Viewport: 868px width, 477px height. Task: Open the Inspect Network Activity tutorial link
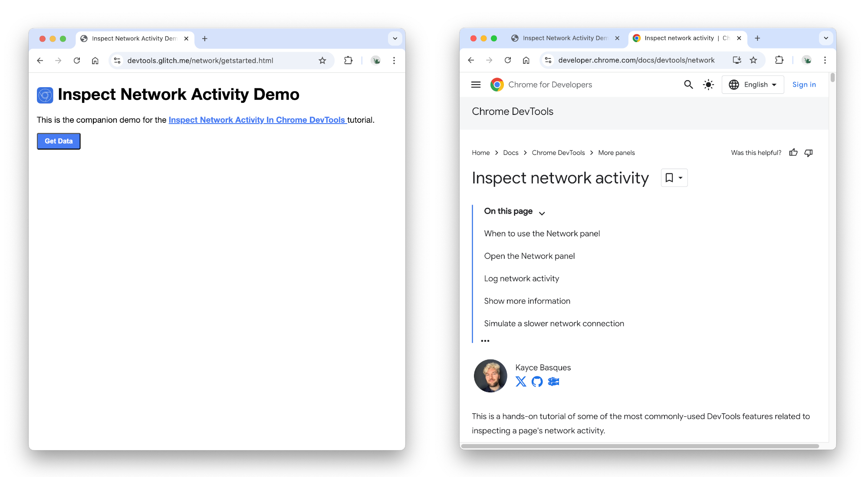257,120
